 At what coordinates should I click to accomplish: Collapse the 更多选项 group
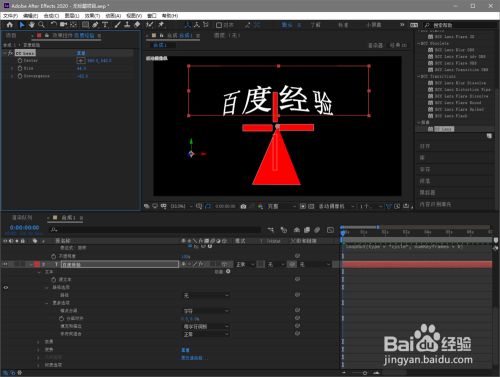pos(47,303)
